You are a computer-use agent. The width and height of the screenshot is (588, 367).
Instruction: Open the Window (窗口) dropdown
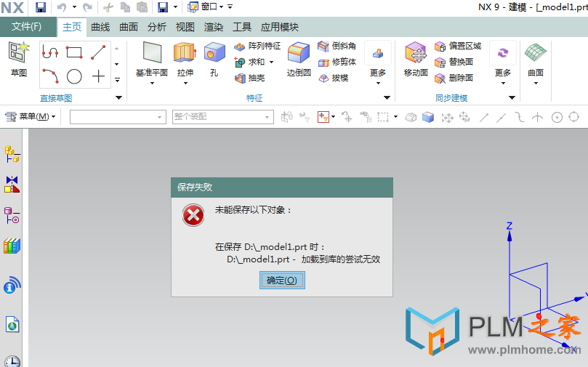pyautogui.click(x=206, y=7)
